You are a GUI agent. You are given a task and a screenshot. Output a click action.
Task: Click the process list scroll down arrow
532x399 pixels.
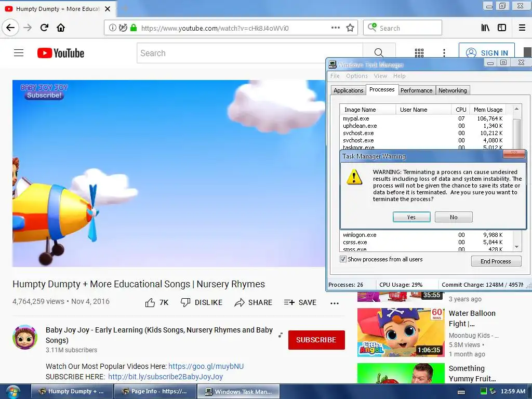pos(516,247)
